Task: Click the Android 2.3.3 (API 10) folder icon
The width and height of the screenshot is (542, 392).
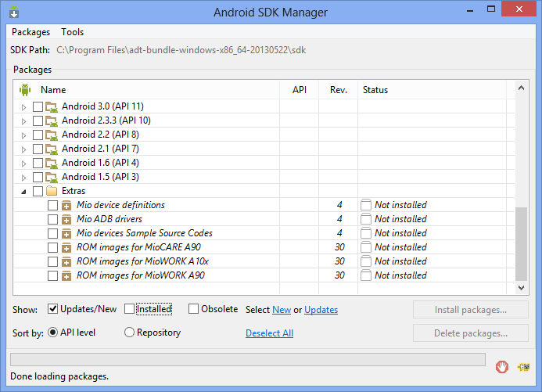Action: pyautogui.click(x=52, y=121)
